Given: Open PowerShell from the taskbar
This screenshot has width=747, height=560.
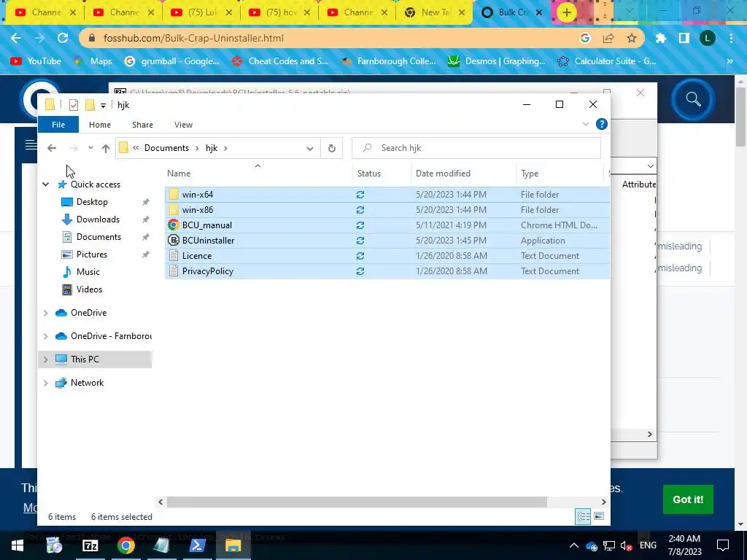Looking at the screenshot, I should point(197,545).
